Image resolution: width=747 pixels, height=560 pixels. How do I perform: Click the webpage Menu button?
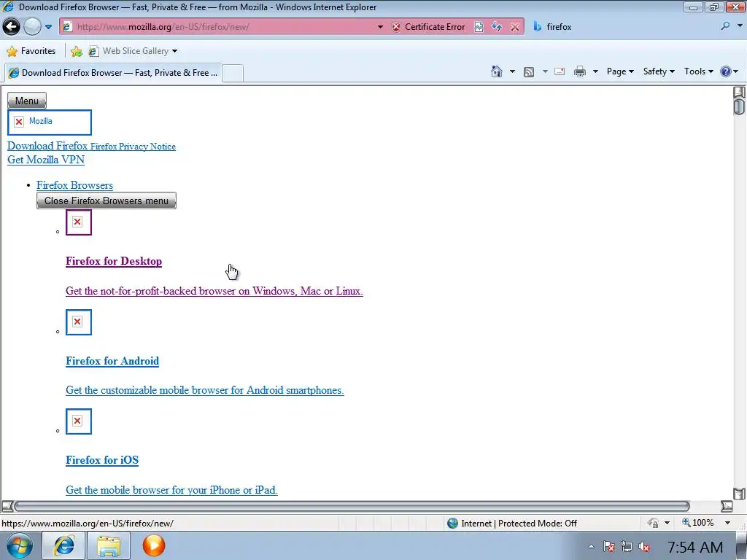tap(27, 101)
